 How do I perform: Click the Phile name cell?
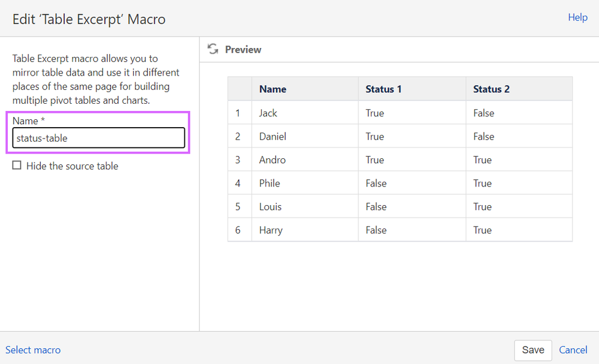pyautogui.click(x=269, y=183)
